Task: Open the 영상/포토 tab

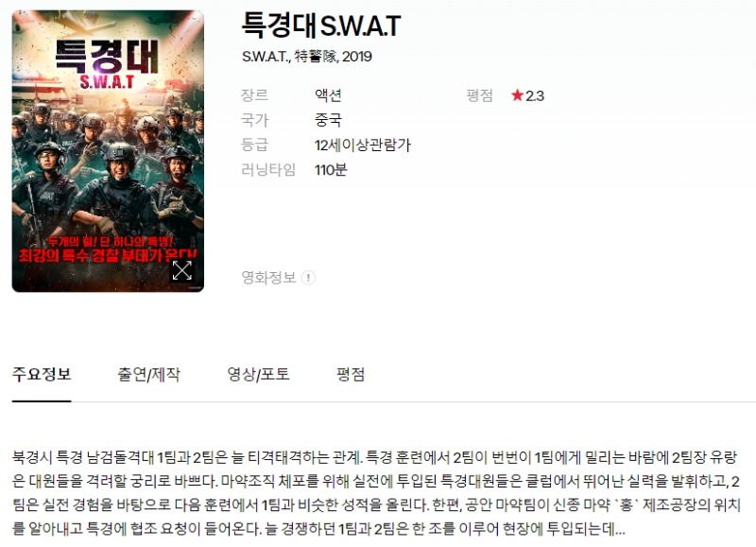Action: click(x=258, y=374)
